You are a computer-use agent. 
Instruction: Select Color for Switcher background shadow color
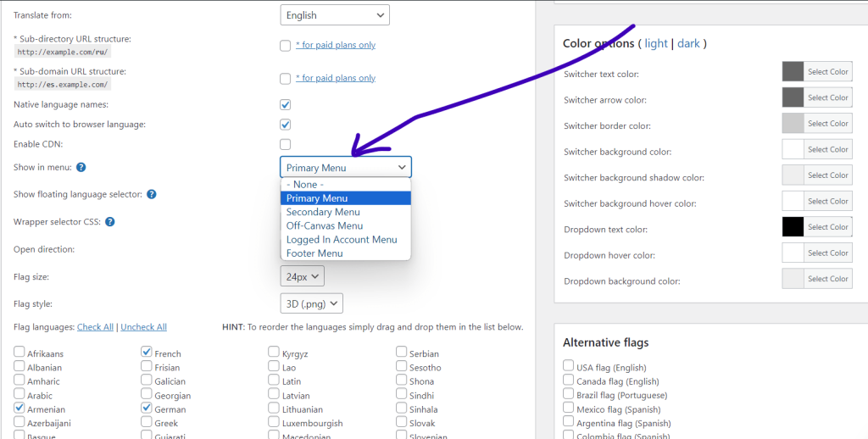pos(827,175)
